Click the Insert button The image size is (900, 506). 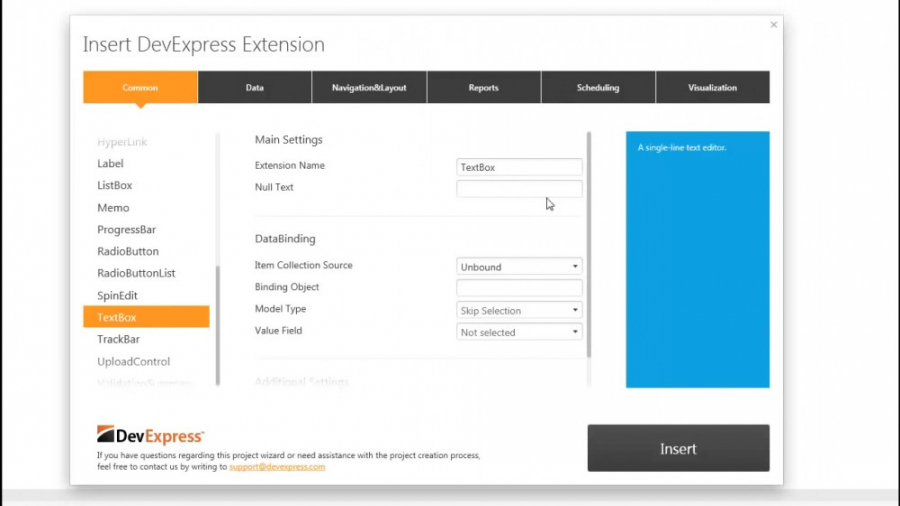678,448
